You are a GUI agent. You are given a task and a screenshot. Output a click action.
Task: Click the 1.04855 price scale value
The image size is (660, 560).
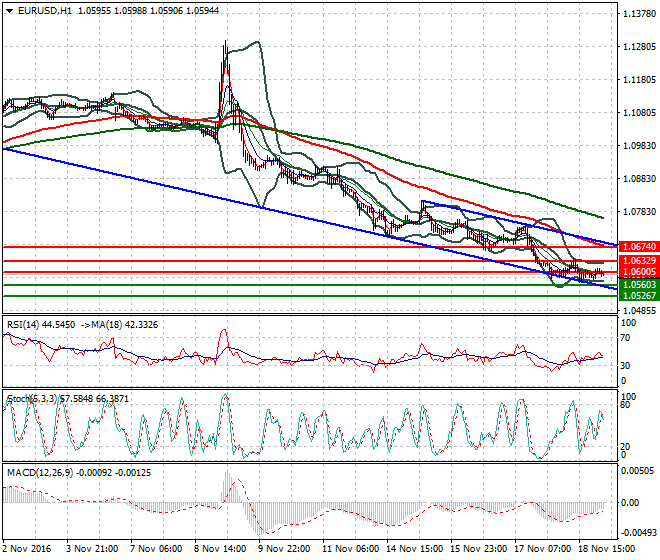[639, 310]
